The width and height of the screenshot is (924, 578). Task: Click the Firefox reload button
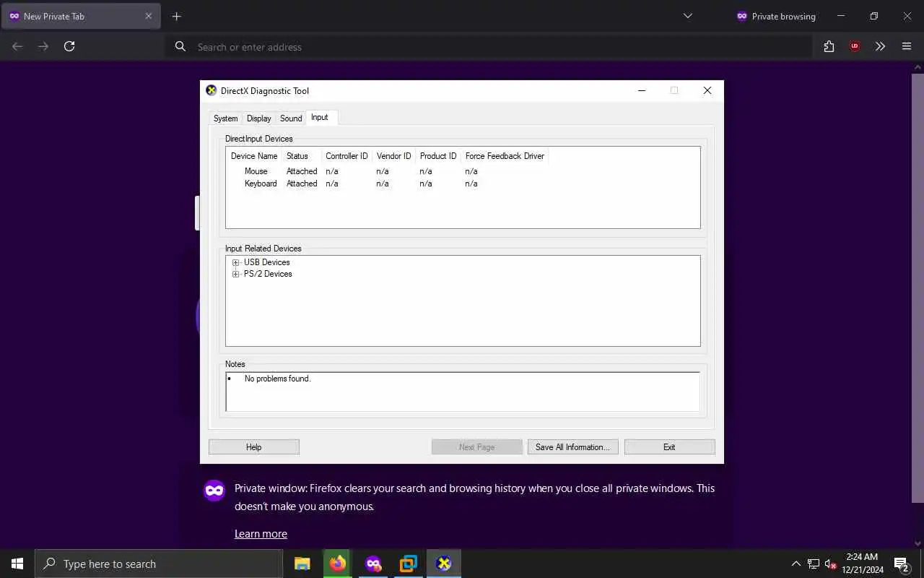coord(69,46)
